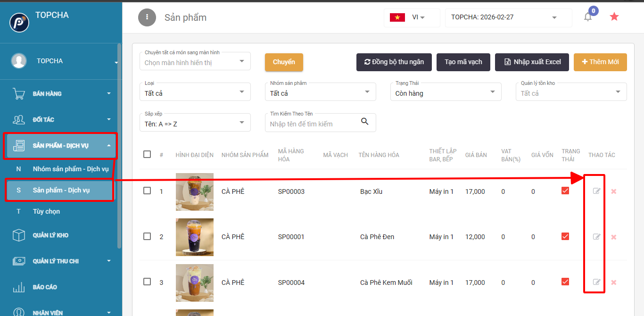Select Nhóm sản phẩm - Dịch vụ submenu
The image size is (644, 316).
click(x=71, y=169)
